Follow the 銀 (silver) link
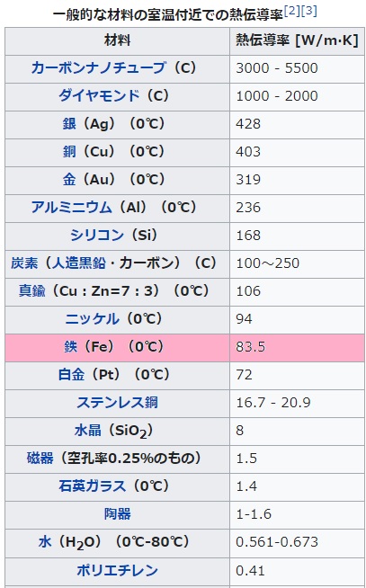This screenshot has height=588, width=366. coord(69,124)
